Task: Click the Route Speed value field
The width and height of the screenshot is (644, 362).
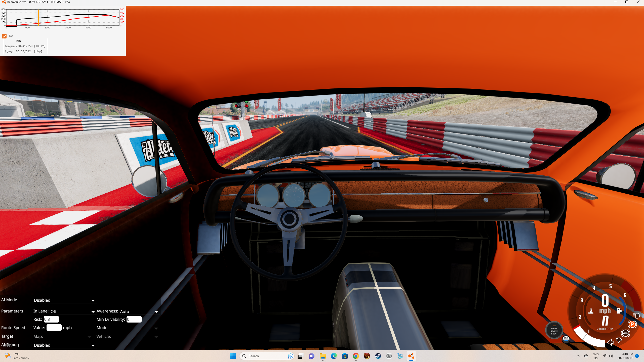Action: pyautogui.click(x=54, y=328)
